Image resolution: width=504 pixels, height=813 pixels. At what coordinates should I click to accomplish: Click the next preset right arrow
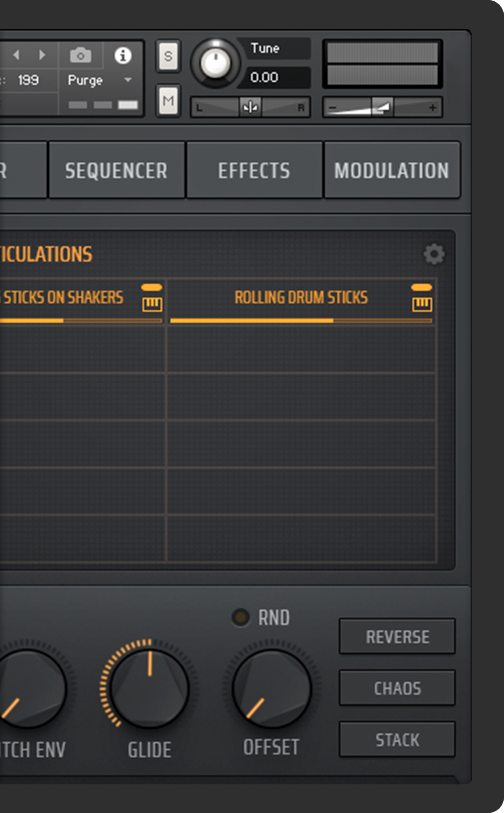coord(42,55)
